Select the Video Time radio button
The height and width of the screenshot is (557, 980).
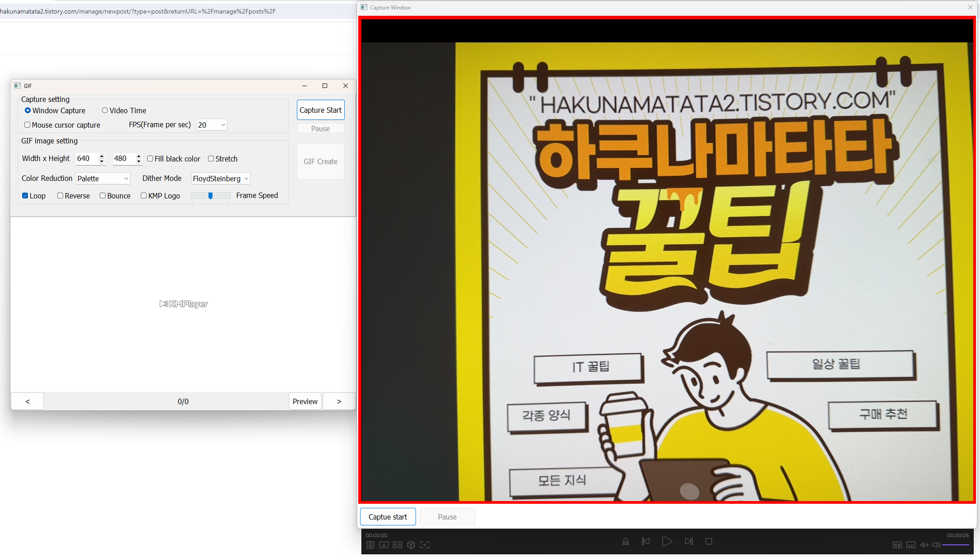105,110
